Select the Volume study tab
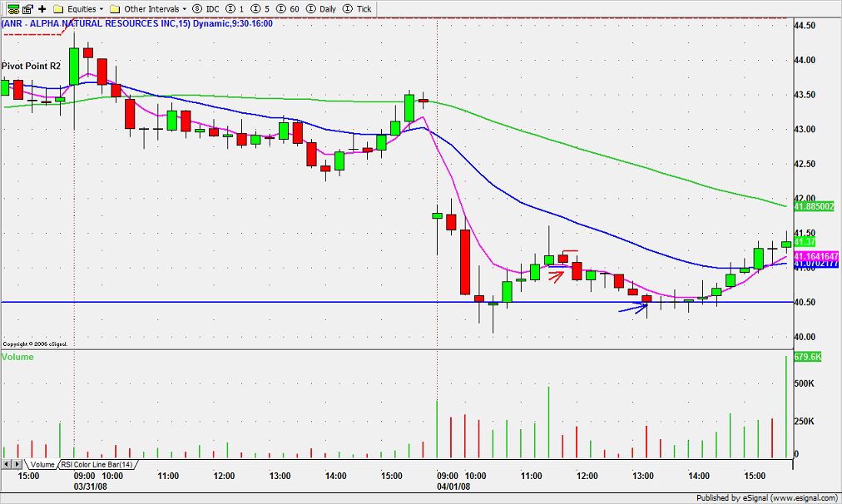The image size is (842, 504). click(42, 464)
